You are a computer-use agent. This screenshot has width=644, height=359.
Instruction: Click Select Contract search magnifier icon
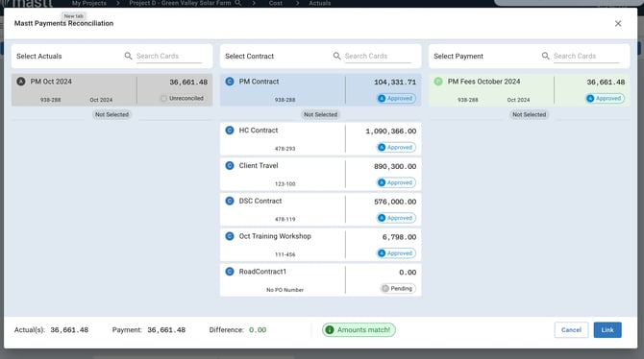336,56
